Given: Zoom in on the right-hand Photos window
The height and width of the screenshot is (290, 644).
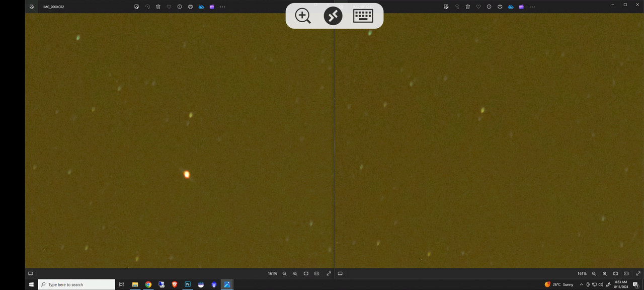Looking at the screenshot, I should click(605, 274).
